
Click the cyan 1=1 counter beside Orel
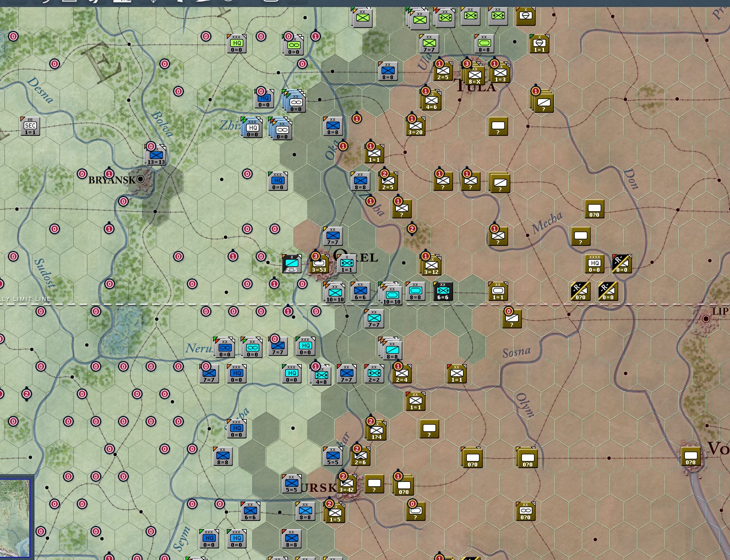[347, 263]
